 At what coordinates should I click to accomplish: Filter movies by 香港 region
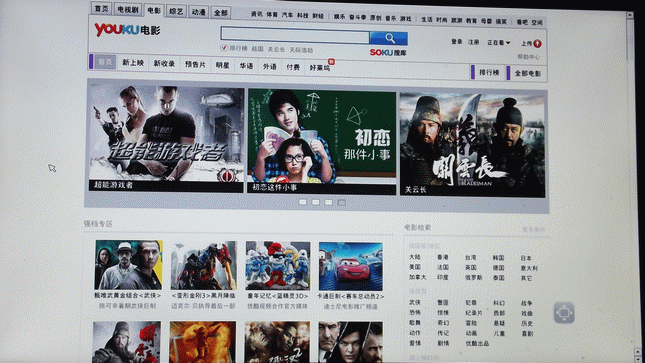(x=443, y=257)
